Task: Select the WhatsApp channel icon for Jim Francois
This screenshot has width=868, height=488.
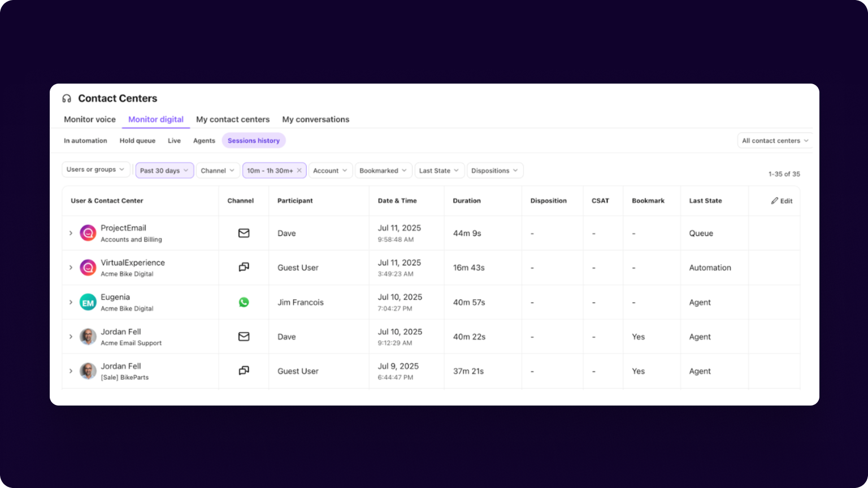Action: click(x=244, y=302)
